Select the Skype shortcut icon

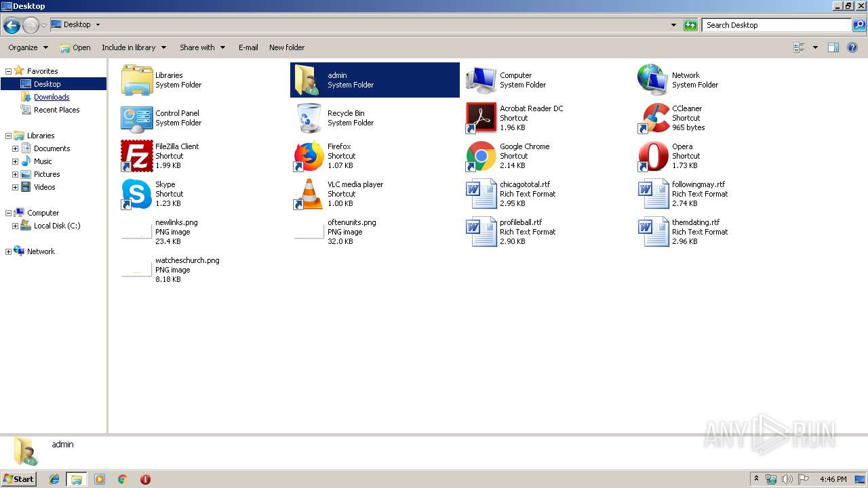click(137, 194)
